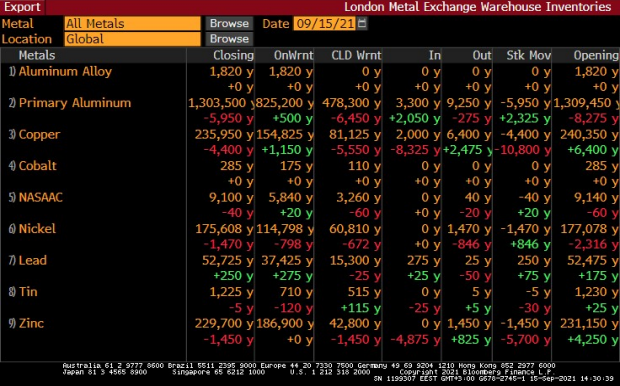620x386 pixels.
Task: Open the calendar date picker icon
Action: [x=361, y=23]
